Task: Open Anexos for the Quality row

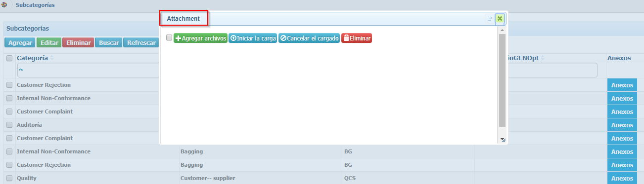Action: 622,178
